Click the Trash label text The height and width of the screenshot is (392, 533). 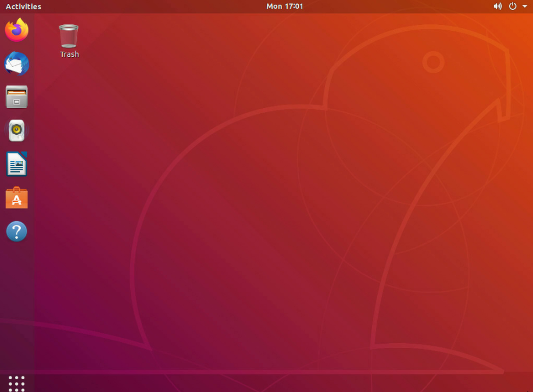[69, 55]
